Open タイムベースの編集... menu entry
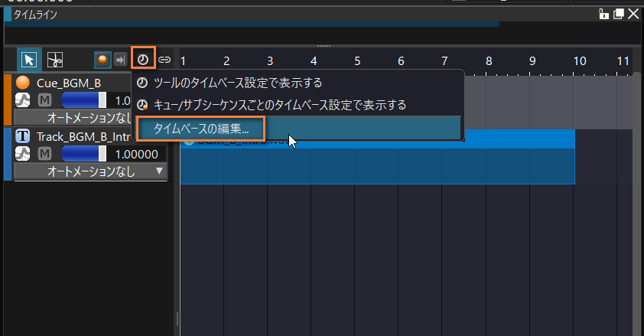 [298, 129]
